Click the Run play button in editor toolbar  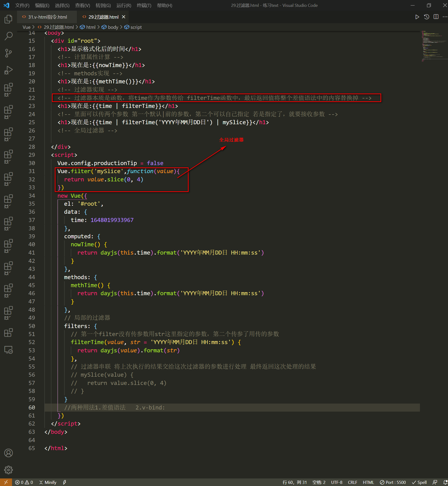(417, 17)
